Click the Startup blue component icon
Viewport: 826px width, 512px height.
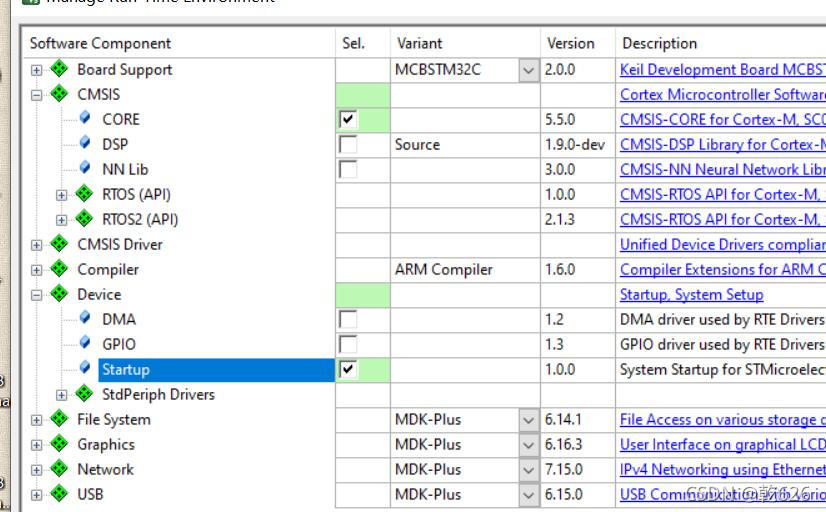point(85,368)
